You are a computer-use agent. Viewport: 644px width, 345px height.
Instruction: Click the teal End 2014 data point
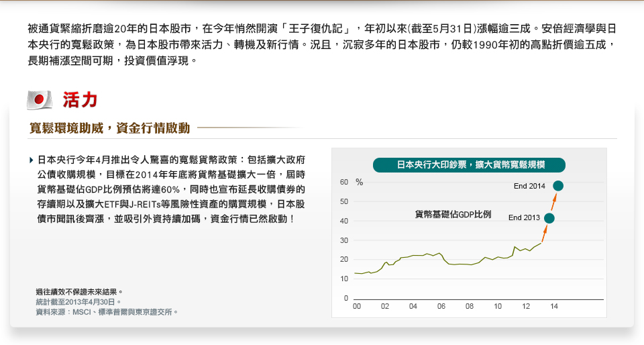click(x=558, y=186)
